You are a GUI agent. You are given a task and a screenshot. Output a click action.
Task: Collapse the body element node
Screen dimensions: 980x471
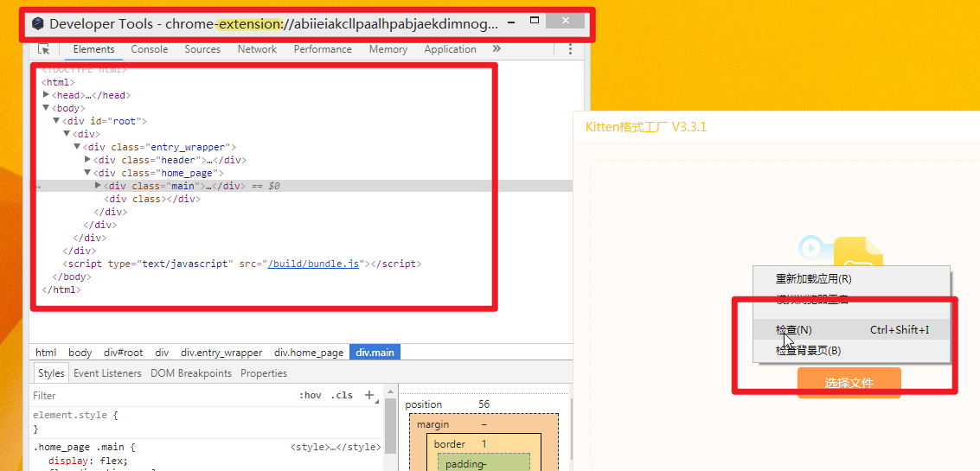[x=46, y=108]
